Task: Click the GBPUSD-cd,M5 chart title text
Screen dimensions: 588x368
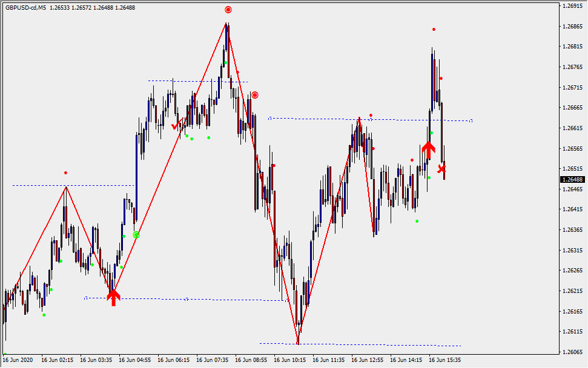Action: click(27, 7)
